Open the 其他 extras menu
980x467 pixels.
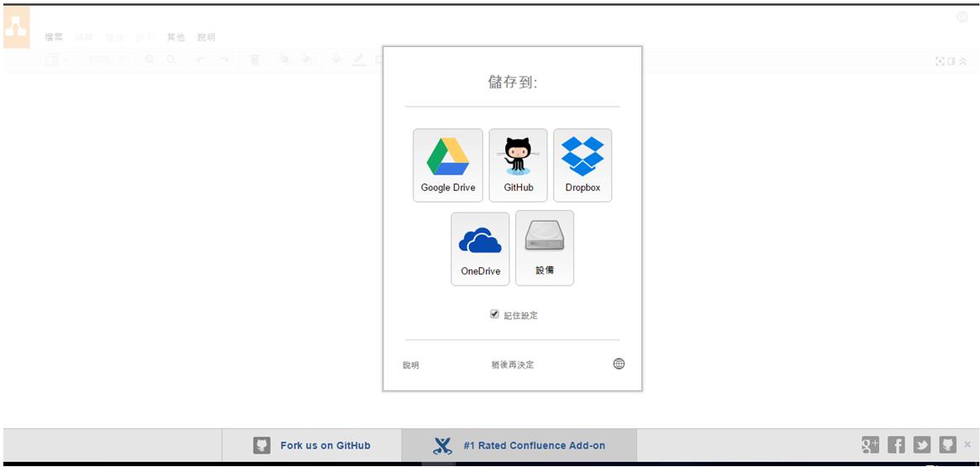click(176, 38)
